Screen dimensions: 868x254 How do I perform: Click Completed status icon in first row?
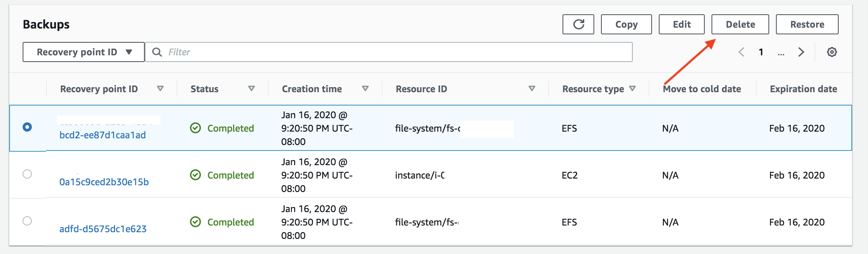point(195,128)
